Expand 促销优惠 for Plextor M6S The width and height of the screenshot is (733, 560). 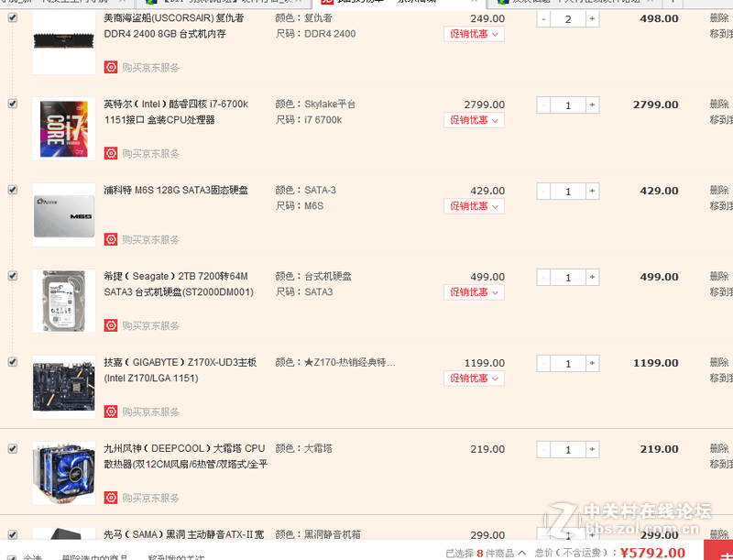pos(474,206)
